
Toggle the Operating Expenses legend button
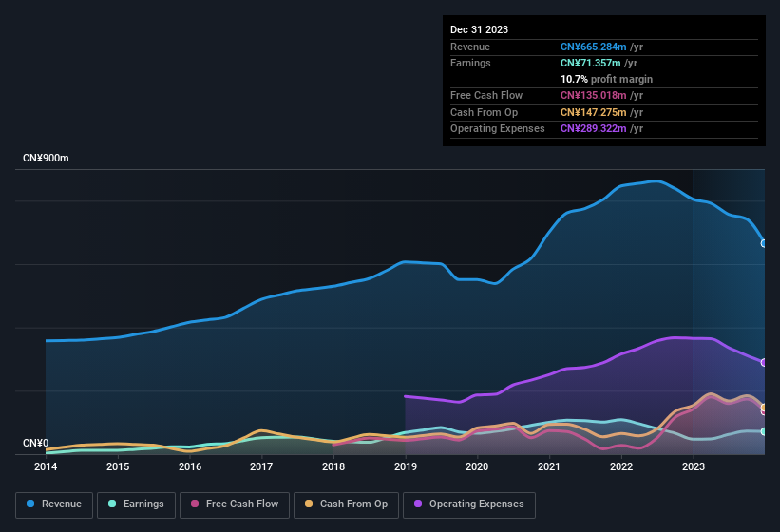tap(469, 504)
